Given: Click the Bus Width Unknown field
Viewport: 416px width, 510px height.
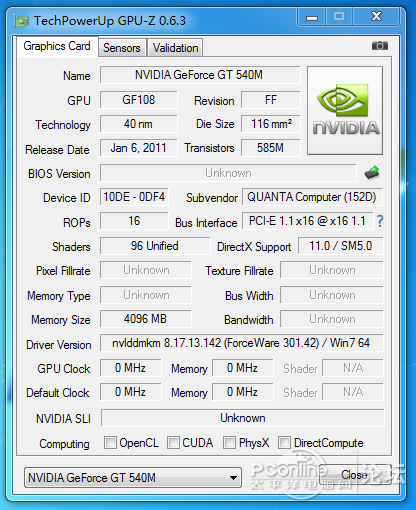Looking at the screenshot, I should coord(332,295).
